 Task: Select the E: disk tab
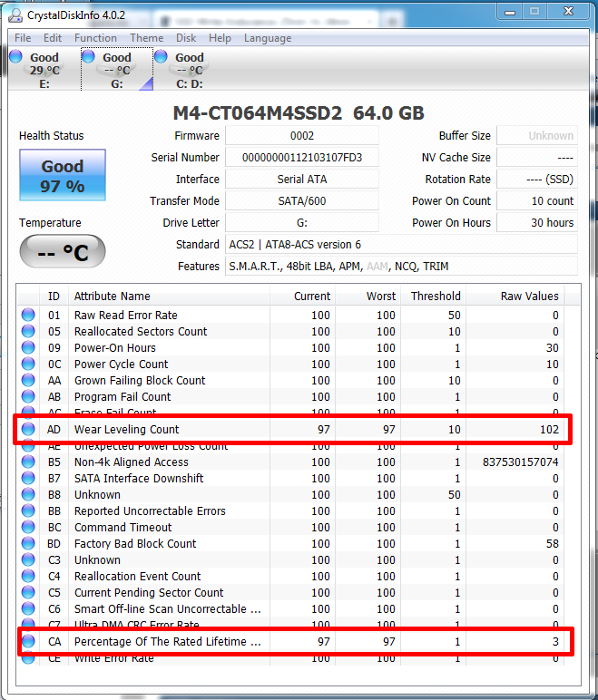(x=44, y=70)
